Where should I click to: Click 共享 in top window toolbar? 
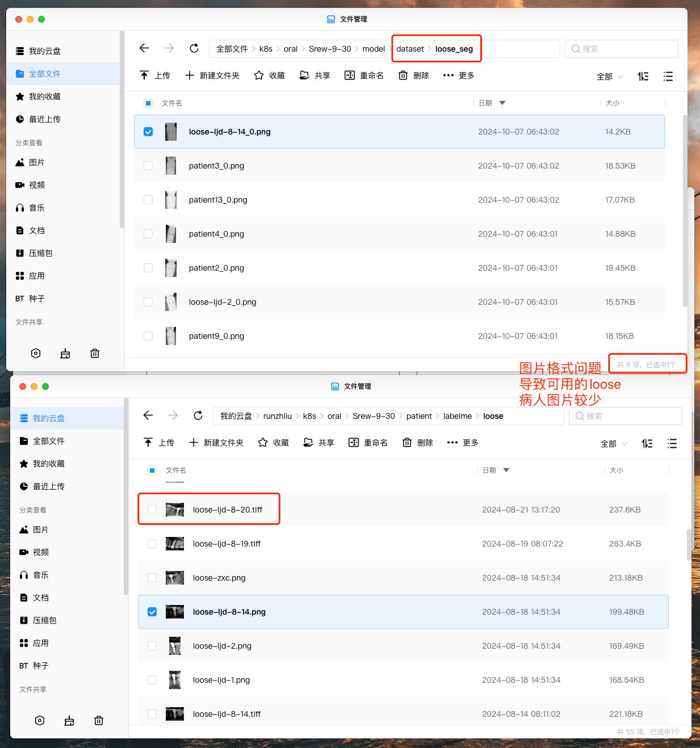point(315,75)
